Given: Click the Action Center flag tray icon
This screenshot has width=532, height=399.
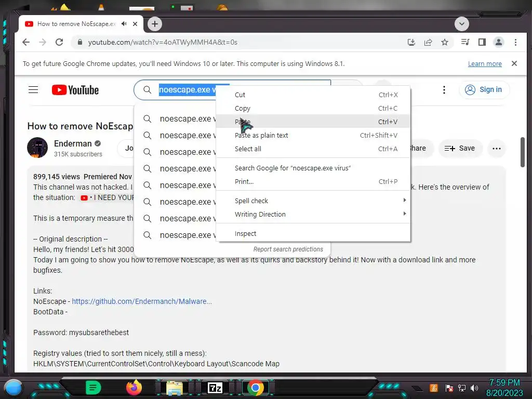Looking at the screenshot, I should [449, 388].
